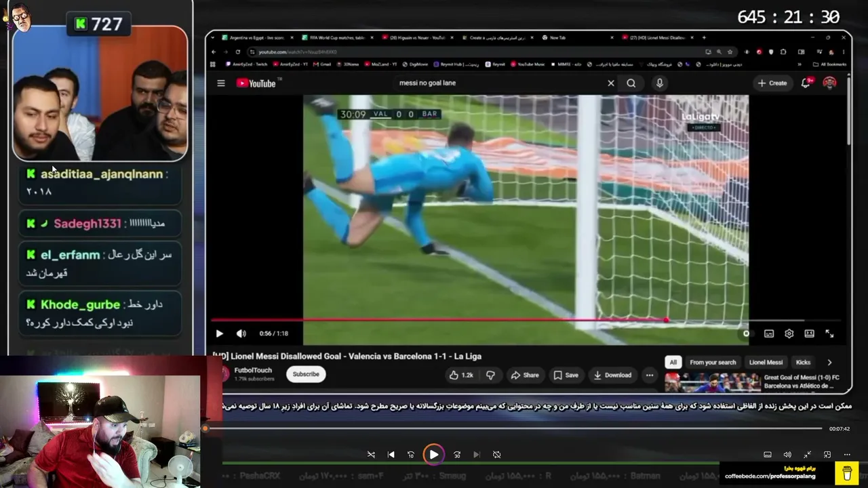The height and width of the screenshot is (488, 868).
Task: Skip to previous track in media player
Action: (x=391, y=455)
